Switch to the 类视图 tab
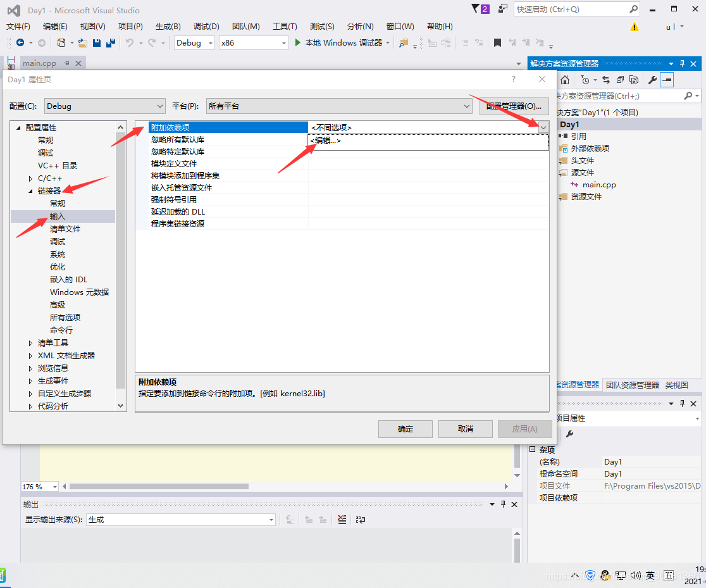This screenshot has height=588, width=706. tap(677, 385)
